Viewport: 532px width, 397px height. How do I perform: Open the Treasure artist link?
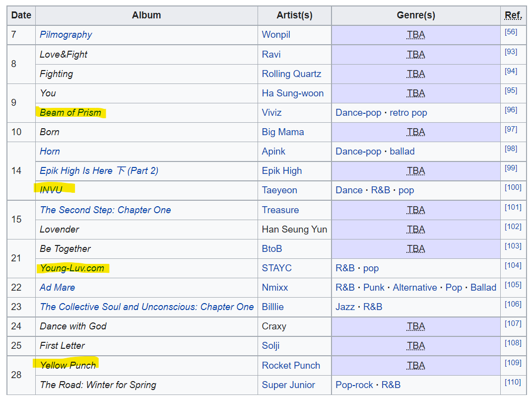point(280,210)
